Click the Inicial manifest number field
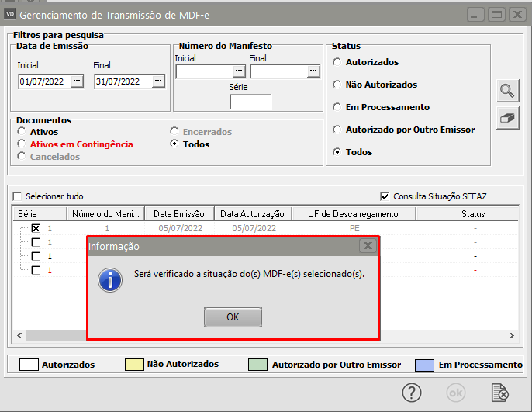Screen dimensions: 532x412 click(x=205, y=71)
